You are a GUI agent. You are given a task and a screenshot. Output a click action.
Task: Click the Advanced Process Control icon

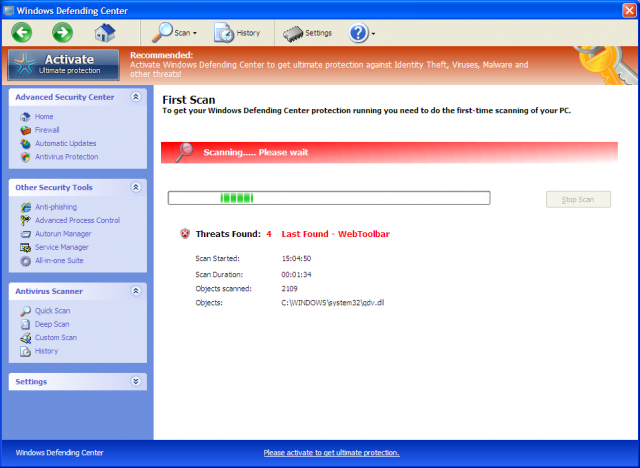pos(25,220)
